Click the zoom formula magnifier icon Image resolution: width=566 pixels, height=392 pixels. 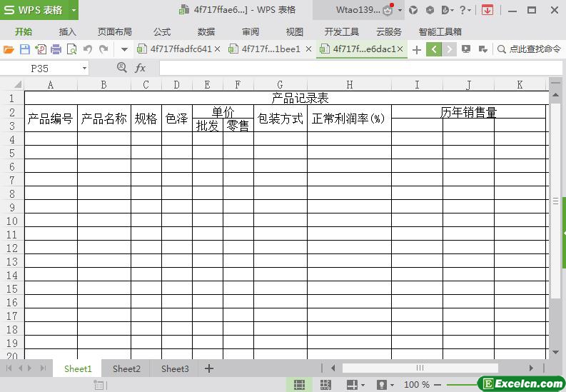pyautogui.click(x=122, y=68)
